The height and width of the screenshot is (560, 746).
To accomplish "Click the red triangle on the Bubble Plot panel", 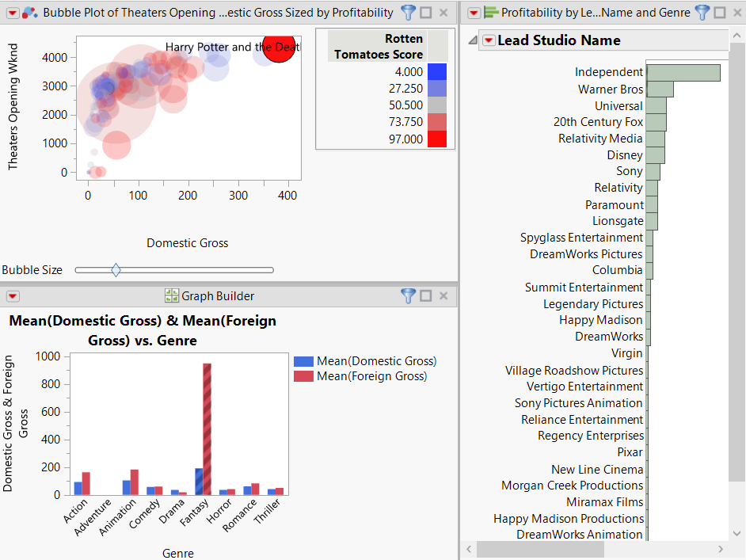I will (x=14, y=12).
